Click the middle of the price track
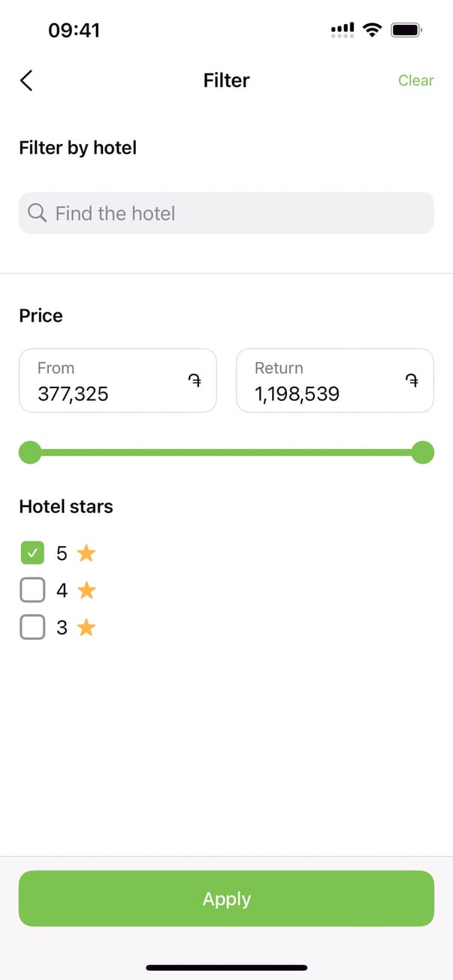The image size is (453, 980). 226,453
